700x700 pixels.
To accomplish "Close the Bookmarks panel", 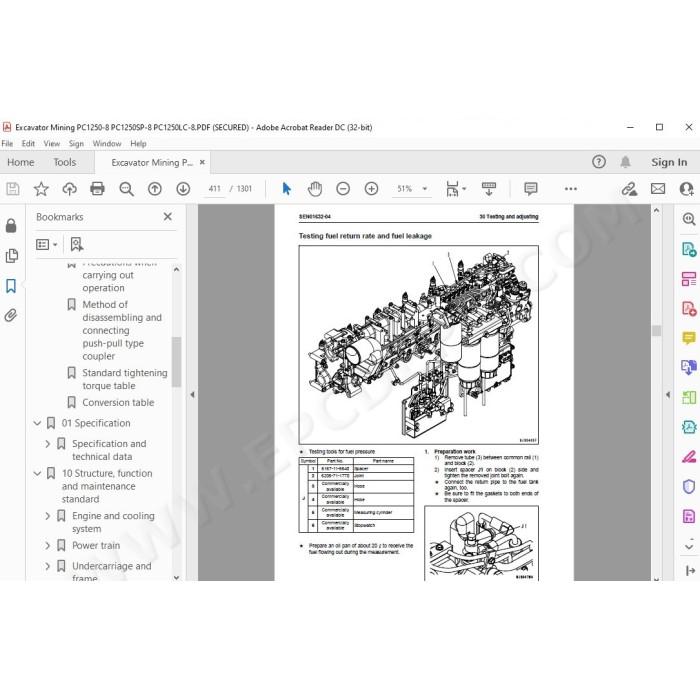I will pyautogui.click(x=168, y=217).
